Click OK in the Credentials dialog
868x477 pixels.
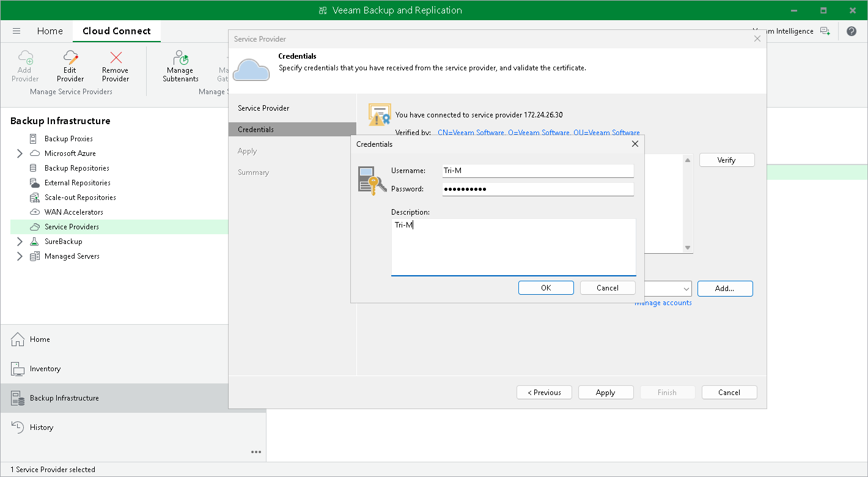click(546, 288)
